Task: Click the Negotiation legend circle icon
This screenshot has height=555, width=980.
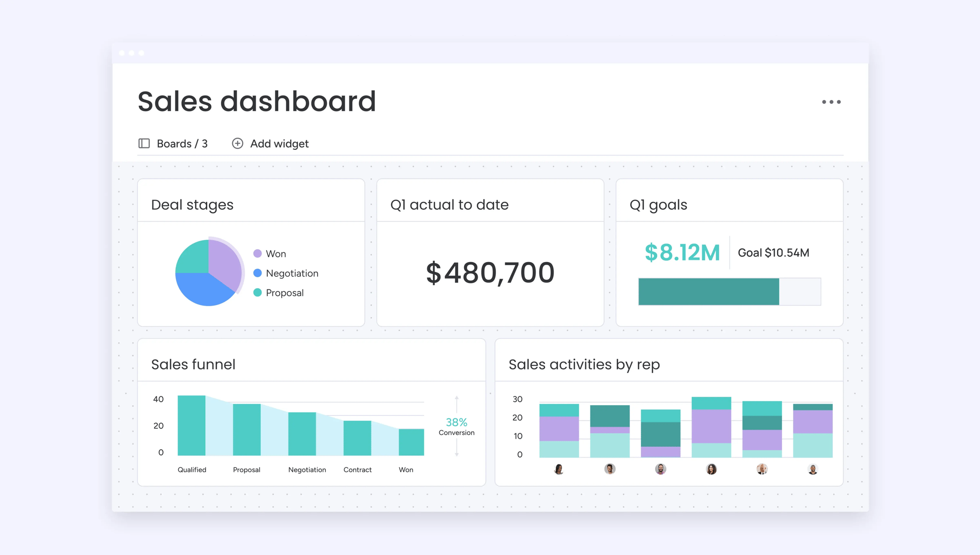Action: tap(257, 273)
